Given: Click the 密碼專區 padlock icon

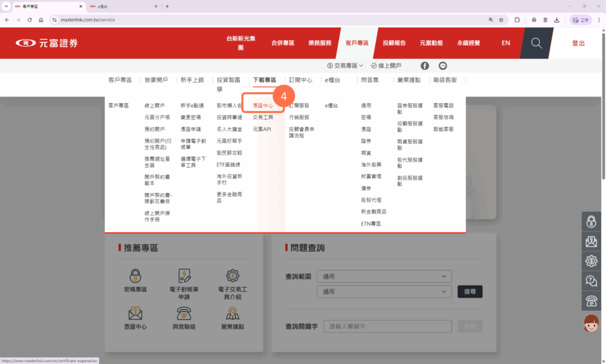Looking at the screenshot, I should point(135,276).
